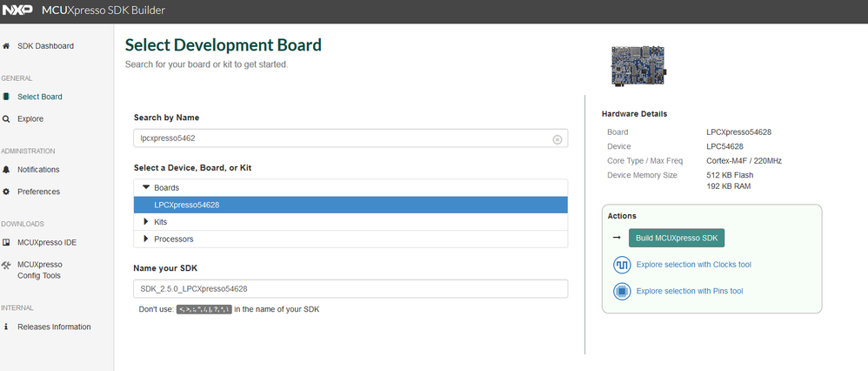868x371 pixels.
Task: Open Explore selection with Clocks tool link
Action: 693,264
